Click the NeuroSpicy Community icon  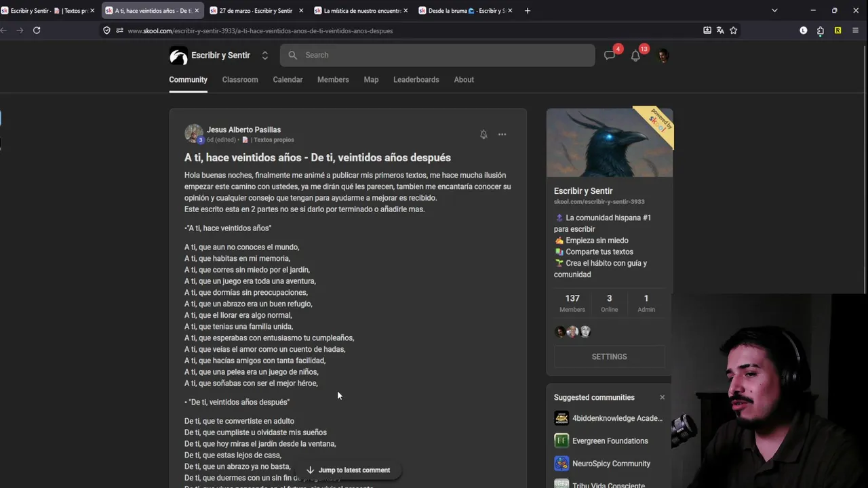(x=561, y=464)
